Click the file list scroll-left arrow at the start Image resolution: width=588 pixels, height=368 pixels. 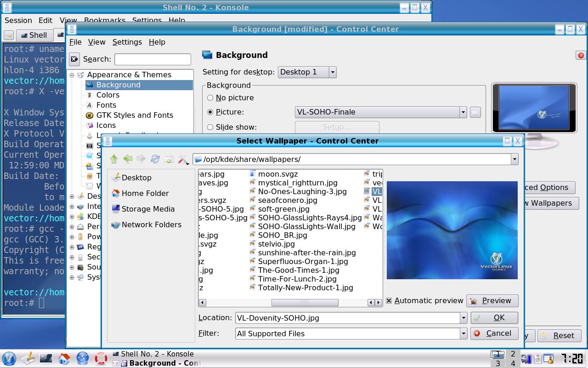click(x=203, y=302)
